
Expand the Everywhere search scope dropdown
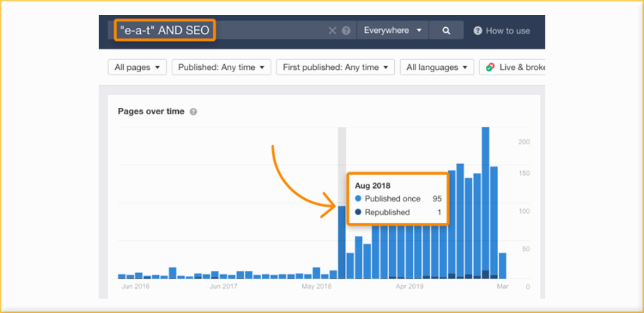coord(393,30)
